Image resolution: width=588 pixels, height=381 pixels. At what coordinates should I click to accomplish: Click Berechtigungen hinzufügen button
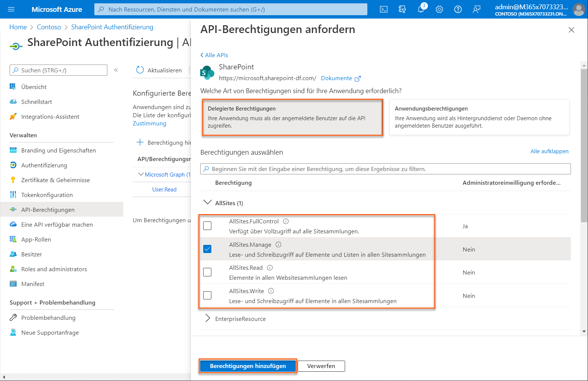coord(248,366)
